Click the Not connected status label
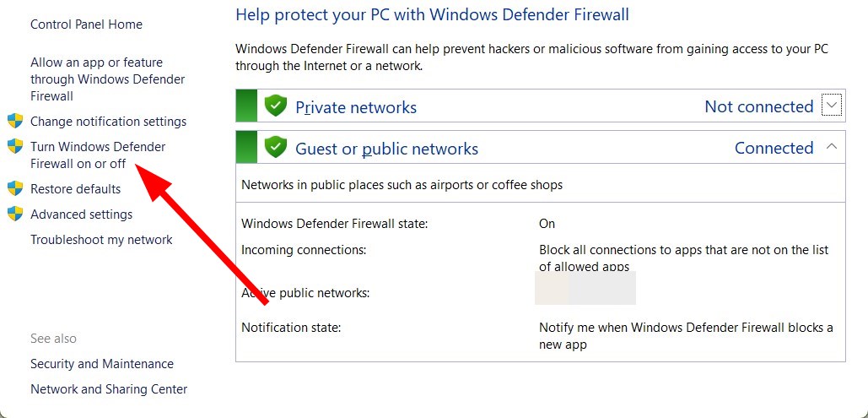 point(758,106)
